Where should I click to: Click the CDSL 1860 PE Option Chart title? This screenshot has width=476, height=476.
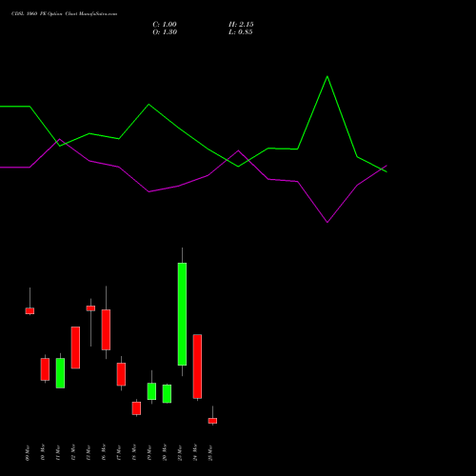64,14
